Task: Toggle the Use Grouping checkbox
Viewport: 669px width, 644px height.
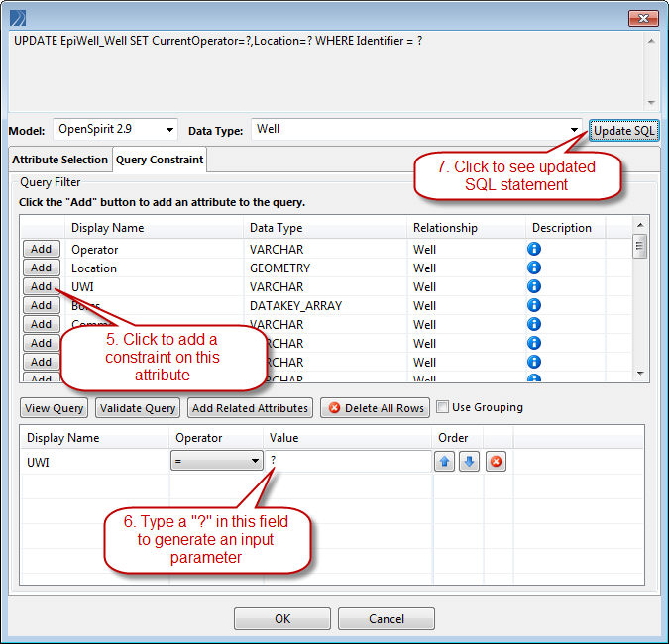Action: [442, 407]
